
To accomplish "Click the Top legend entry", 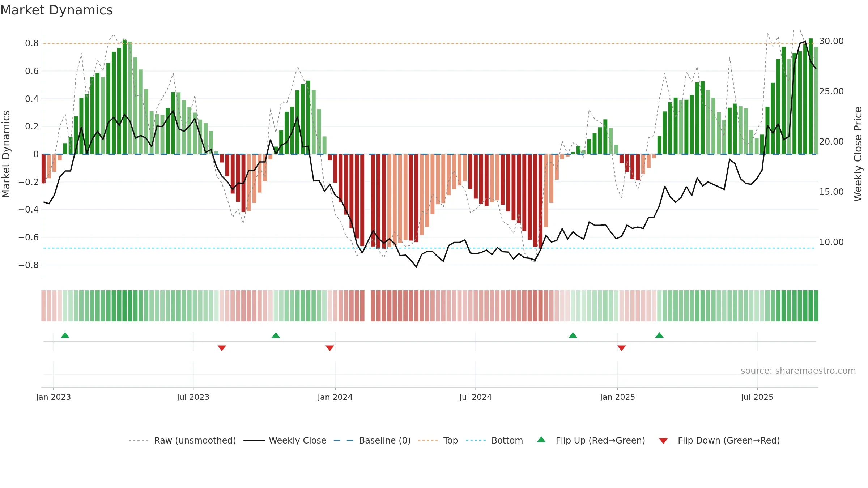I will 438,440.
